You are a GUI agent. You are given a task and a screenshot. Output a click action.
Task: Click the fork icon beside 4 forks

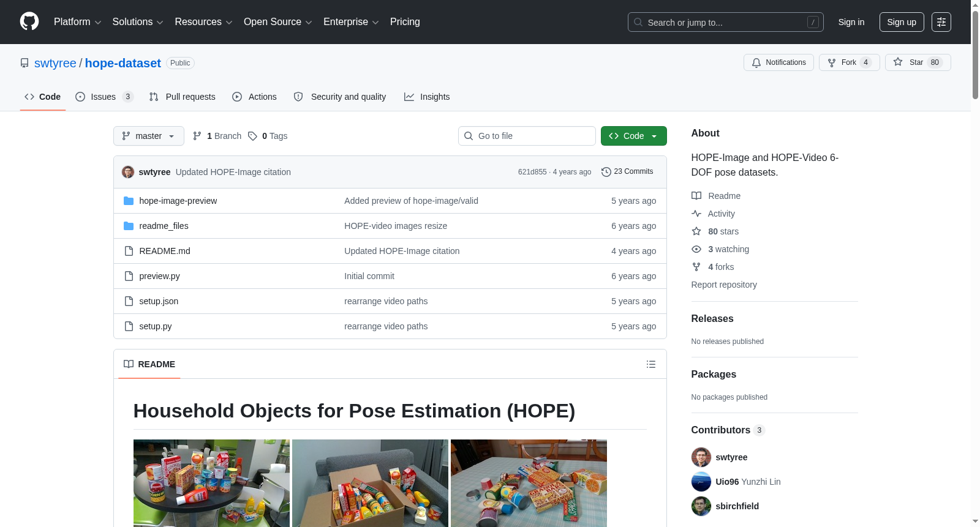click(696, 267)
